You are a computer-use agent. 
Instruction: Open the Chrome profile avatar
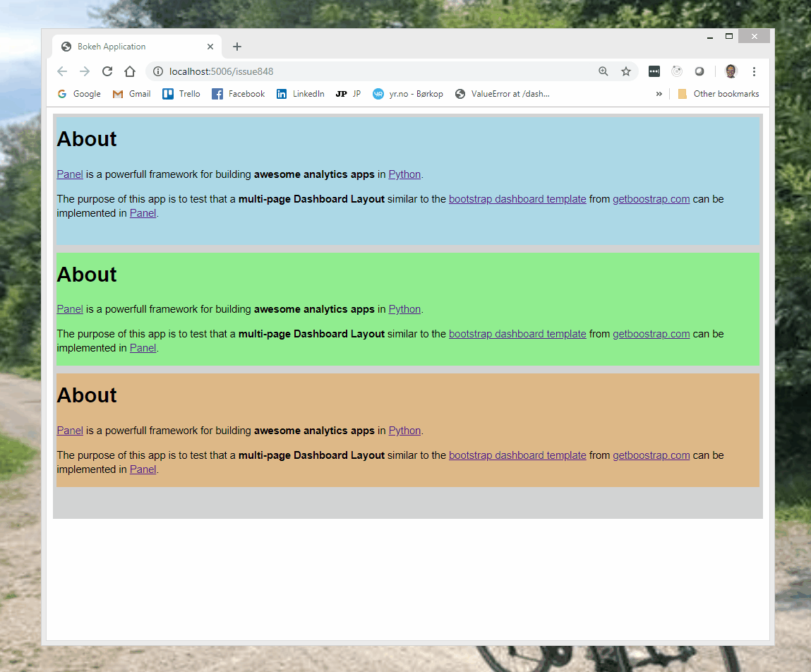[x=731, y=71]
